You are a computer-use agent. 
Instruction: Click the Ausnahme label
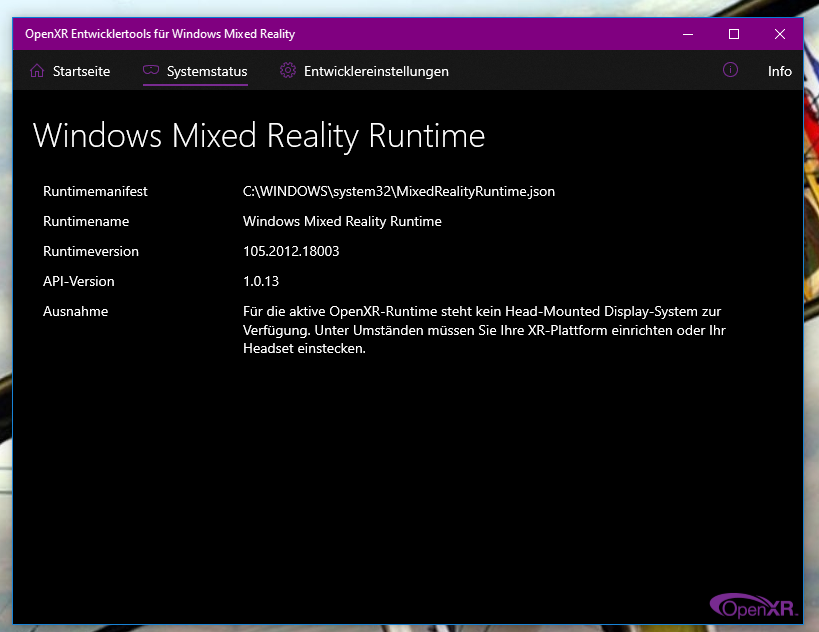[76, 311]
